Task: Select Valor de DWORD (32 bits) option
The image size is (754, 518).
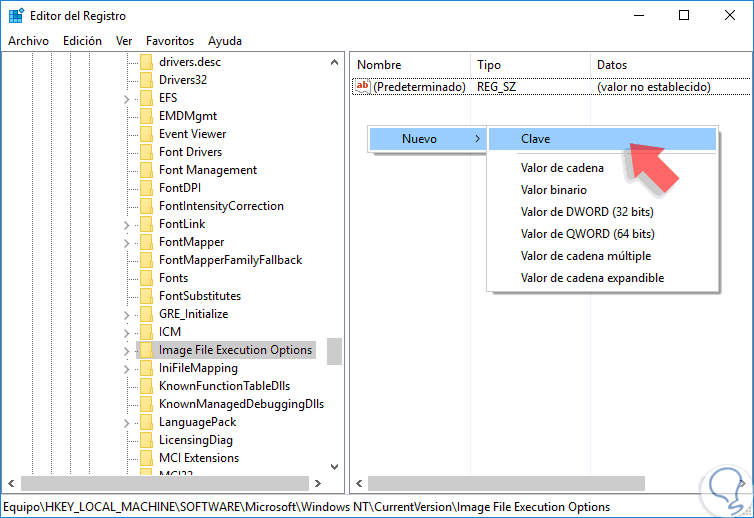Action: pos(587,211)
